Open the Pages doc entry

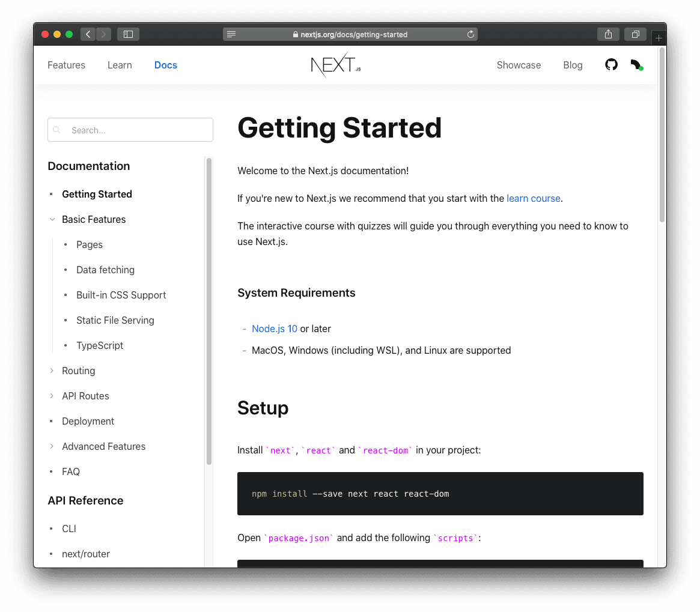pyautogui.click(x=90, y=244)
